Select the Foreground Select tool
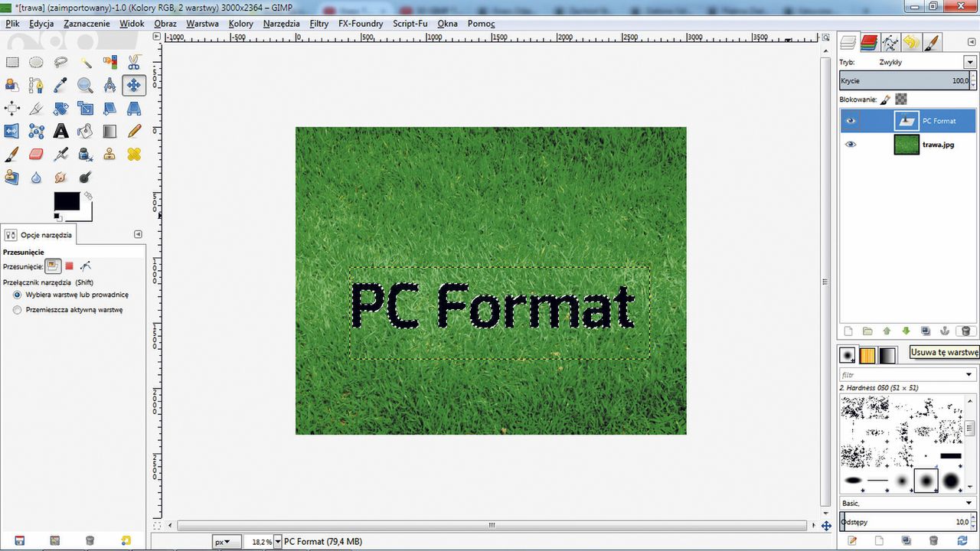This screenshot has height=551, width=980. (12, 86)
